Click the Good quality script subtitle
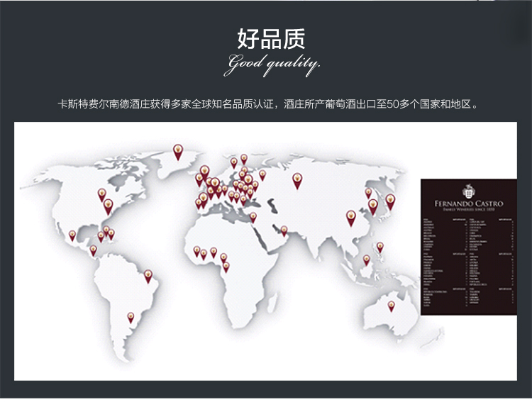This screenshot has width=532, height=414. [x=272, y=65]
